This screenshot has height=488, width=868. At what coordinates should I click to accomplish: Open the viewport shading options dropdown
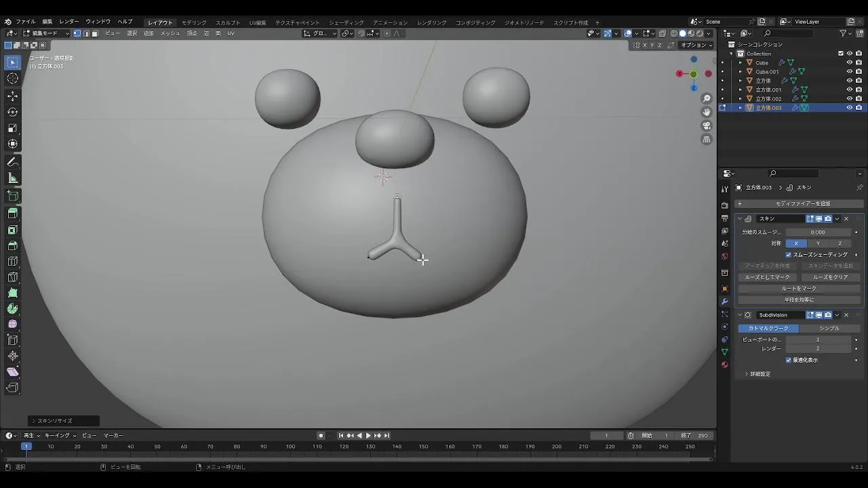tap(709, 33)
